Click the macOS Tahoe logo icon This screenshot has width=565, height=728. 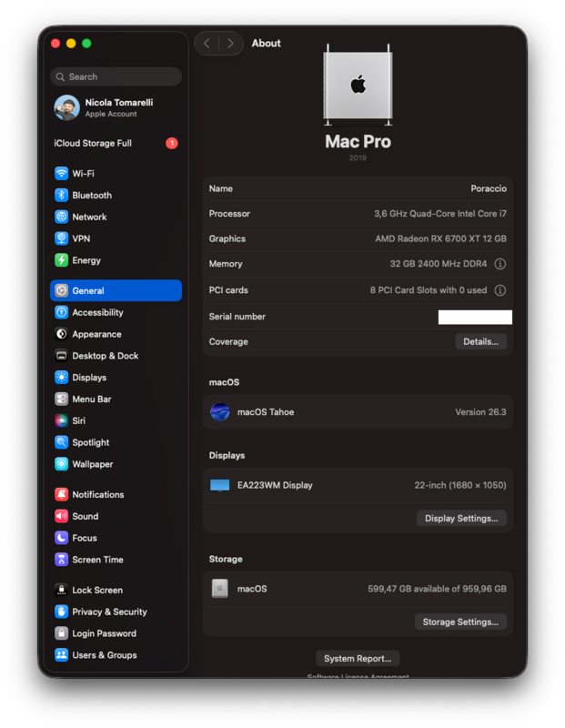pyautogui.click(x=219, y=412)
